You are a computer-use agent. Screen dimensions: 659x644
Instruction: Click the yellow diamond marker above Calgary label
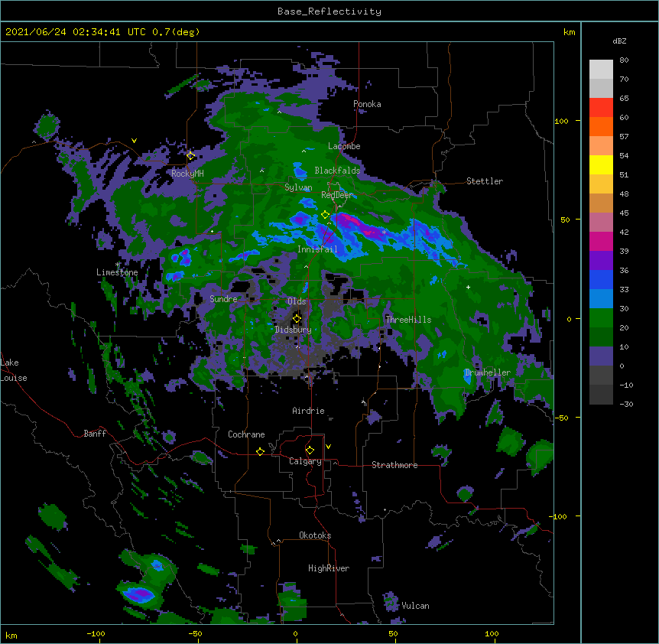click(x=310, y=450)
